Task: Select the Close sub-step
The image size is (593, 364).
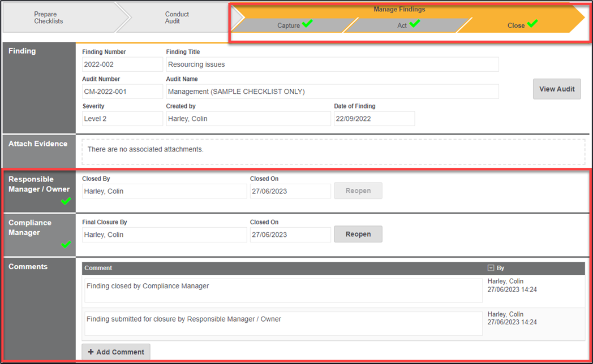Action: 515,25
